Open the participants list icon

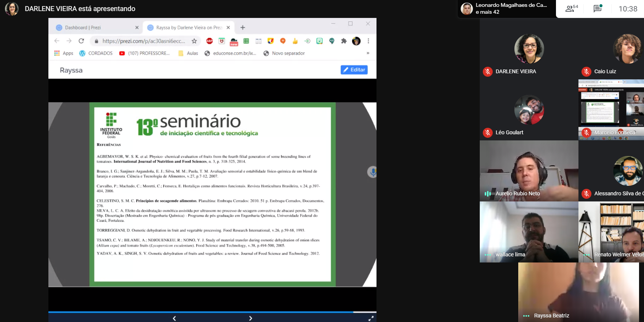(571, 8)
